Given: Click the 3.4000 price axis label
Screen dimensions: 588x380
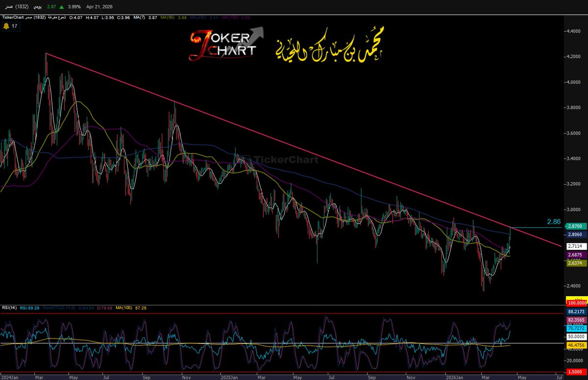Looking at the screenshot, I should 573,159.
